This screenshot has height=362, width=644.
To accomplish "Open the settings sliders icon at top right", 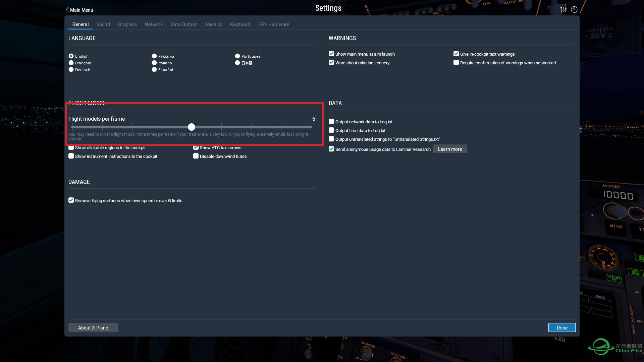I will click(x=563, y=9).
